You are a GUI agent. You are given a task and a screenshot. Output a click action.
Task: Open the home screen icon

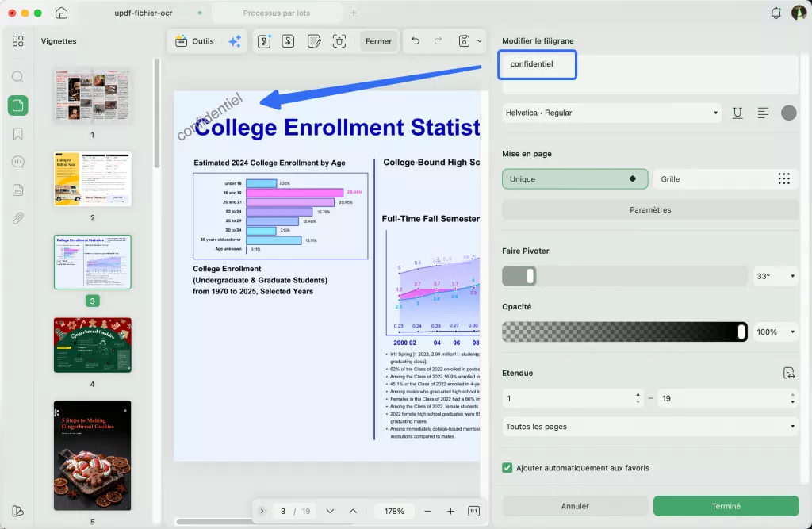[61, 13]
